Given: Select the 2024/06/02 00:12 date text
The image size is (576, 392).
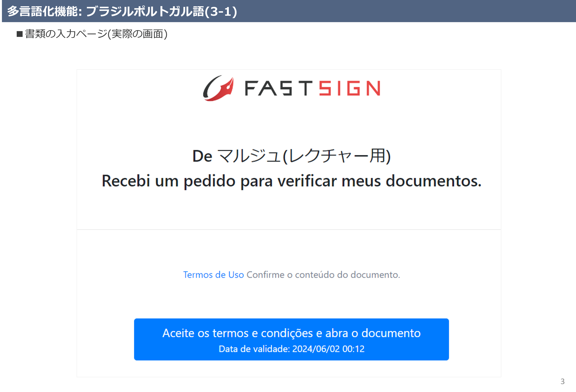Looking at the screenshot, I should click(328, 349).
